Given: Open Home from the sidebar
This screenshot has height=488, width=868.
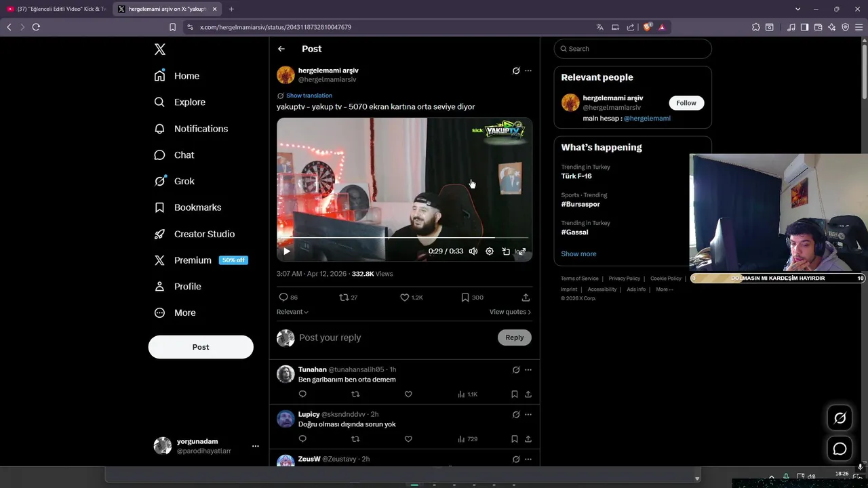Looking at the screenshot, I should 177,76.
